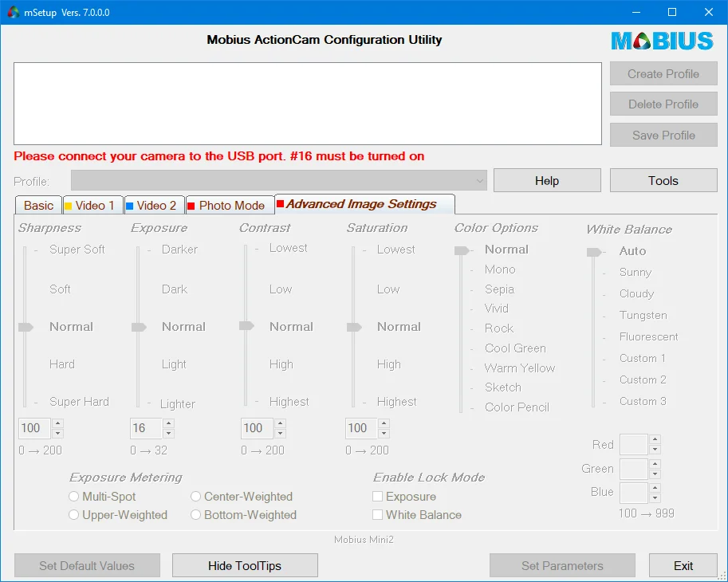The image size is (728, 582).
Task: Click the Warm Yellow color option label
Action: tap(520, 368)
